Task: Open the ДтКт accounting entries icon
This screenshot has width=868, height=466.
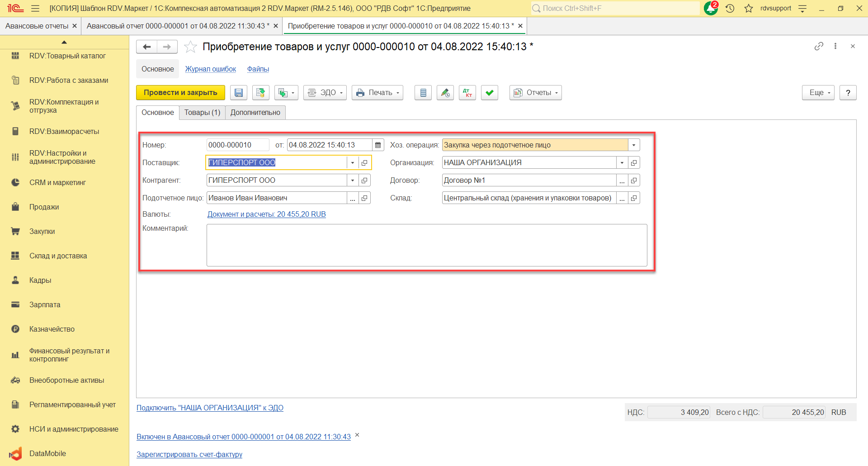Action: [x=467, y=93]
